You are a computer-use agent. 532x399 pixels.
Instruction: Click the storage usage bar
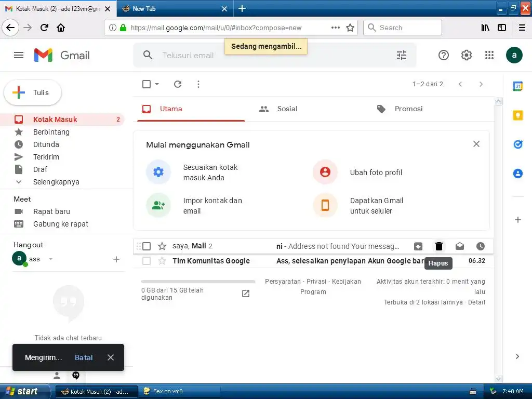point(198,282)
